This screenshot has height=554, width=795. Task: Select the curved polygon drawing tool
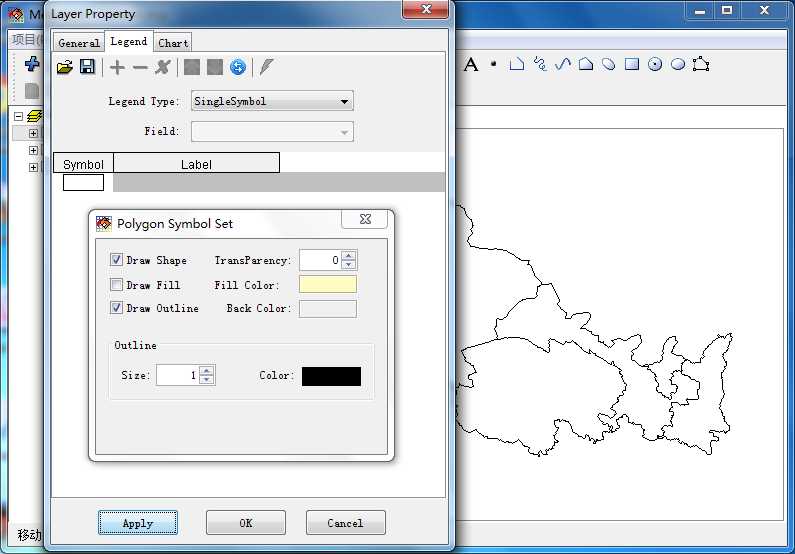coord(609,64)
